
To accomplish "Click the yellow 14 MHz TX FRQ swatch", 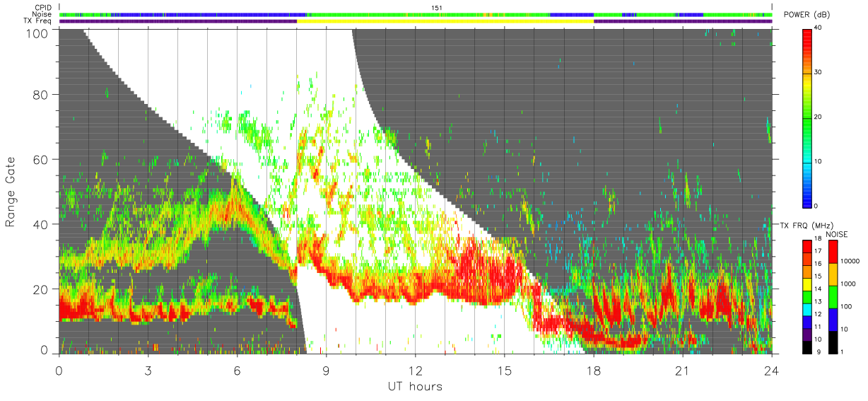I will pos(807,284).
